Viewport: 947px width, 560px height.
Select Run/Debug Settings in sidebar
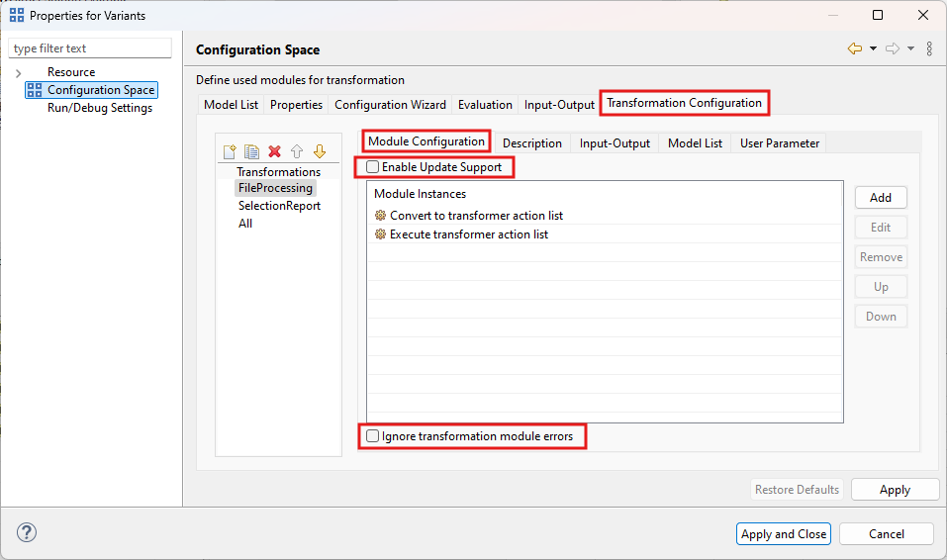pyautogui.click(x=100, y=108)
